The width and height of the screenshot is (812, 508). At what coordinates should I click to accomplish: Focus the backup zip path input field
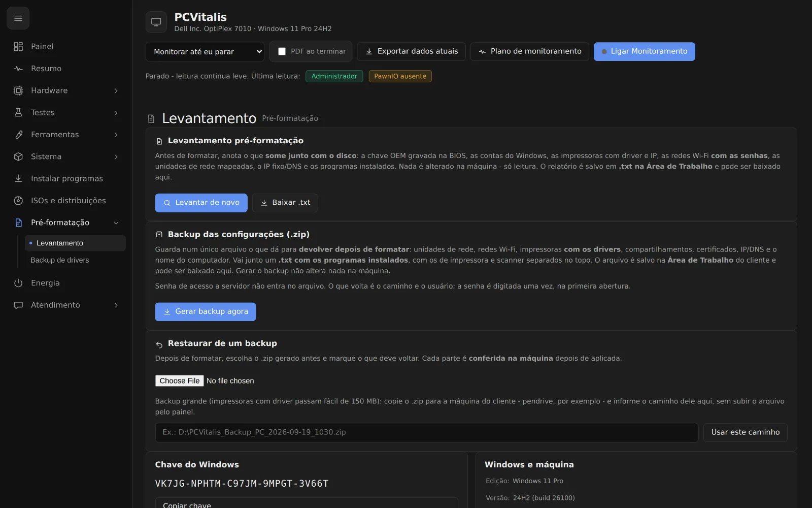pyautogui.click(x=426, y=432)
